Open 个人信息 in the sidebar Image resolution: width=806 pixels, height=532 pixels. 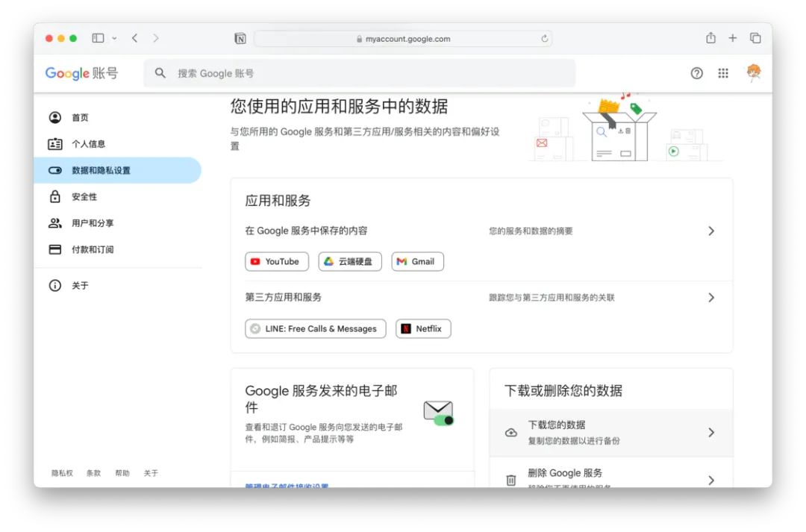[x=118, y=144]
